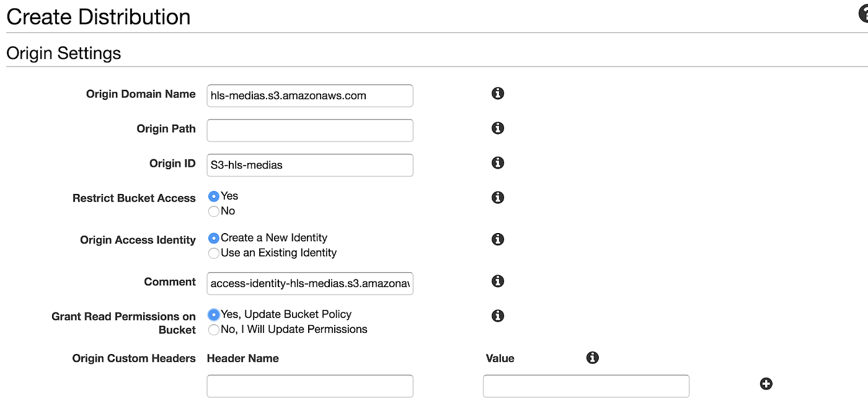Select No, I Will Update Permissions
Screen dimensions: 868x411
(x=214, y=330)
